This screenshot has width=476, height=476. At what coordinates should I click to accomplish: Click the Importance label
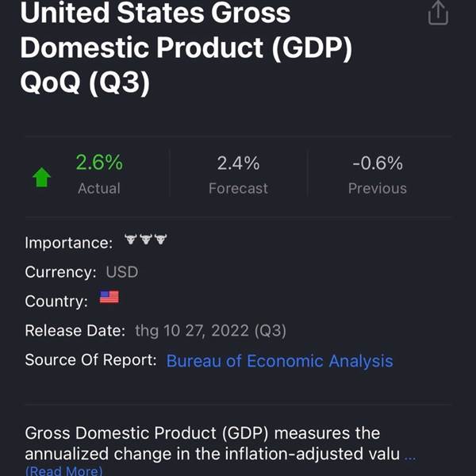click(x=69, y=244)
